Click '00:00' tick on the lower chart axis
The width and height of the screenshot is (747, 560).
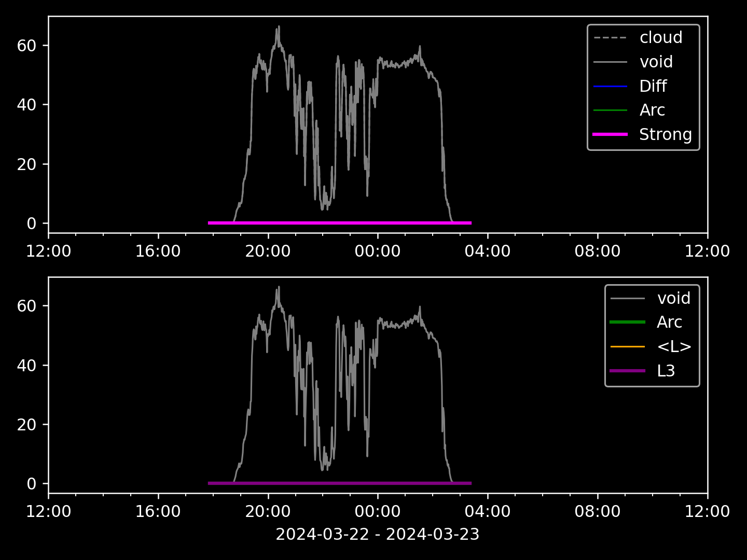pos(378,511)
